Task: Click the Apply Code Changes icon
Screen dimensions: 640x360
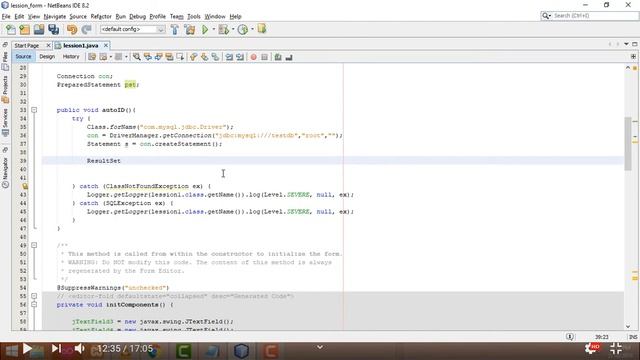Action: pos(262,29)
